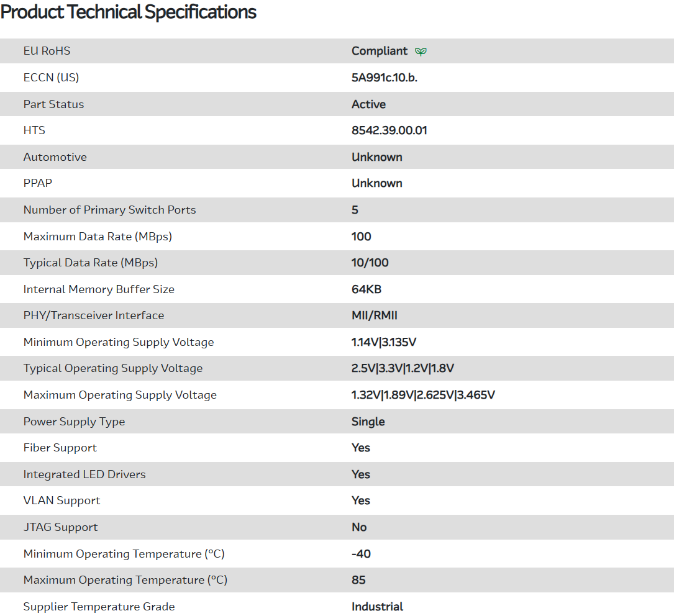The image size is (674, 616).
Task: Click the HTS code 8542.39.00.01
Action: (389, 130)
